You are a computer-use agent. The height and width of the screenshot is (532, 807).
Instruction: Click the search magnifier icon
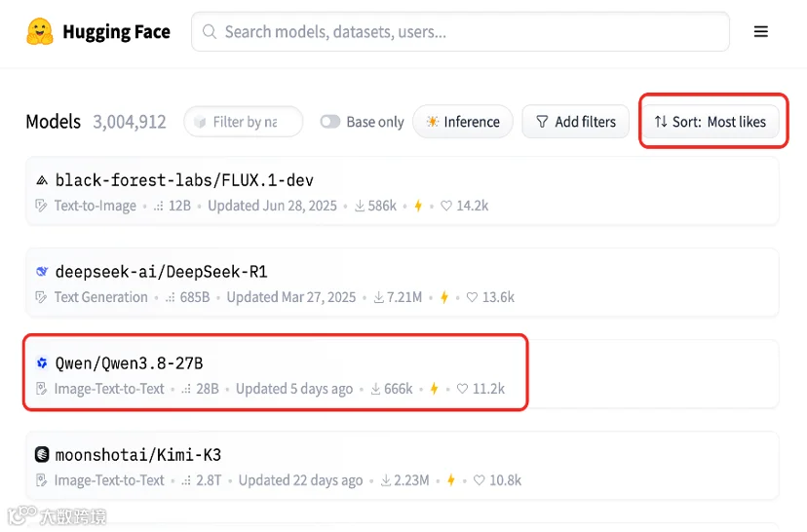point(210,32)
